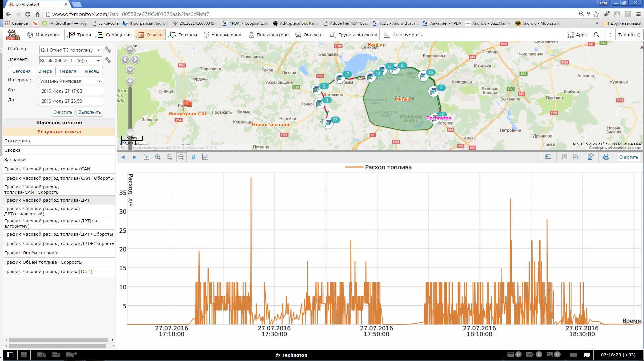Refresh the chart with the blue arrows
Viewport: 644px width, 361px height.
pyautogui.click(x=193, y=157)
